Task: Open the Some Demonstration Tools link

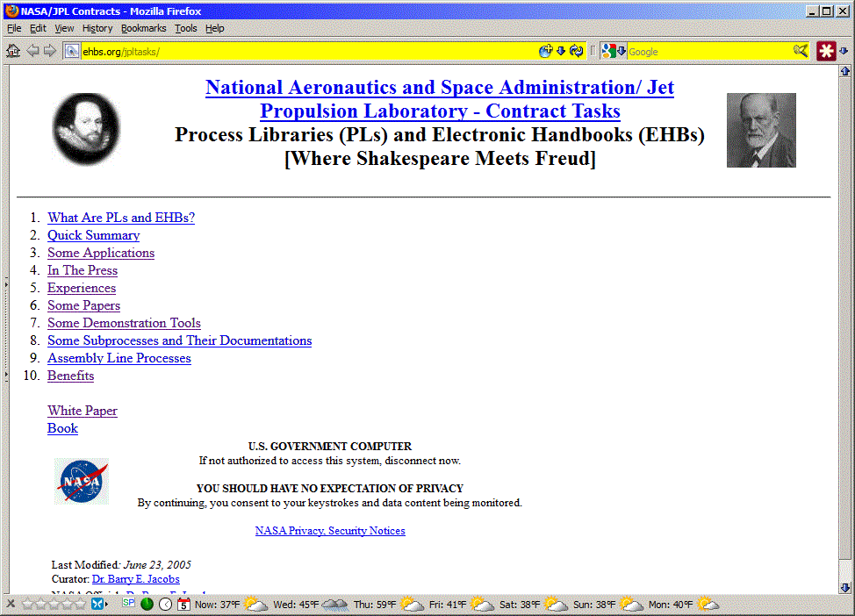Action: (124, 323)
